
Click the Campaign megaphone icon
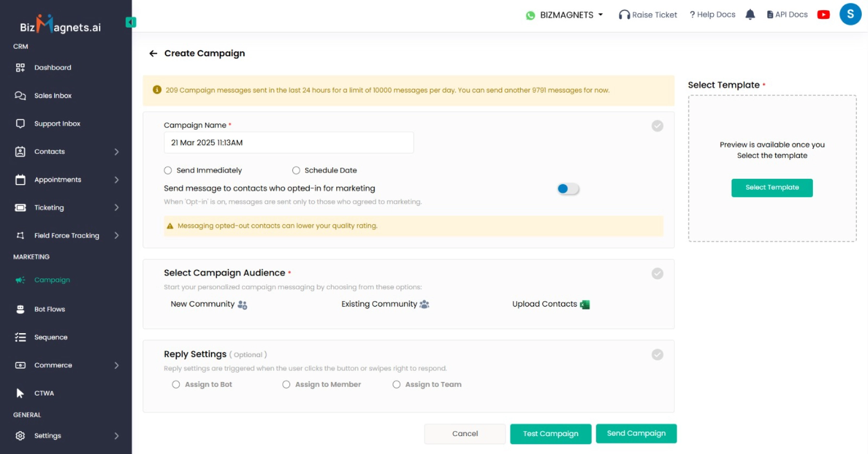(20, 280)
